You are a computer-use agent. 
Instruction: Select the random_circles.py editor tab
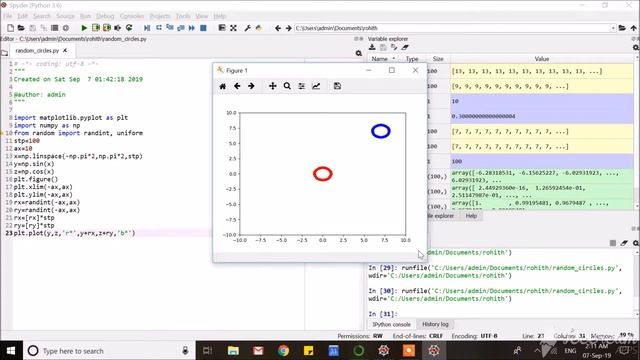[37, 51]
